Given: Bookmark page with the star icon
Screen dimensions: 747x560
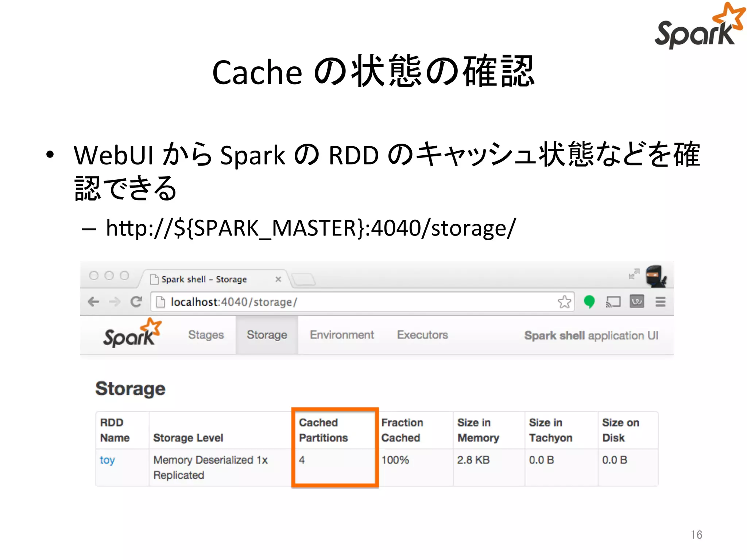Looking at the screenshot, I should point(564,302).
